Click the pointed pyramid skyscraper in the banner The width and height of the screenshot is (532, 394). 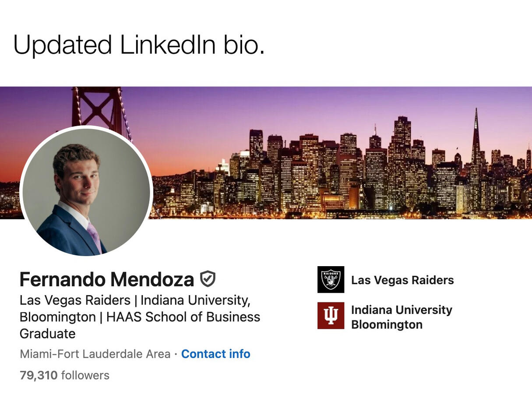(476, 140)
